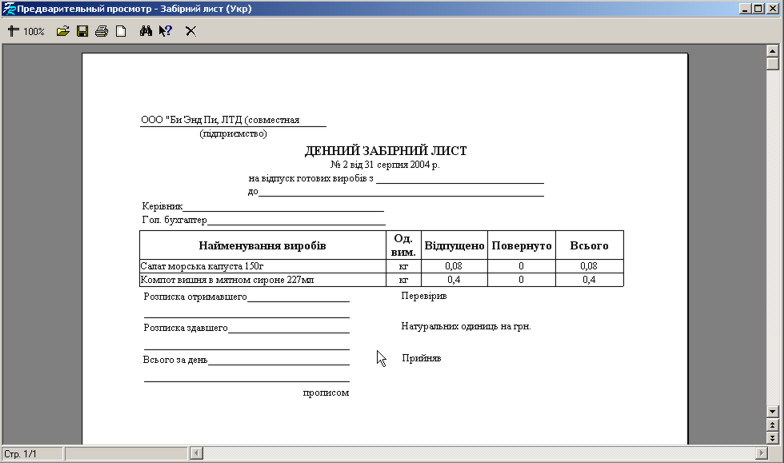Activate context help arrow-question icon
The width and height of the screenshot is (784, 463).
(x=165, y=31)
